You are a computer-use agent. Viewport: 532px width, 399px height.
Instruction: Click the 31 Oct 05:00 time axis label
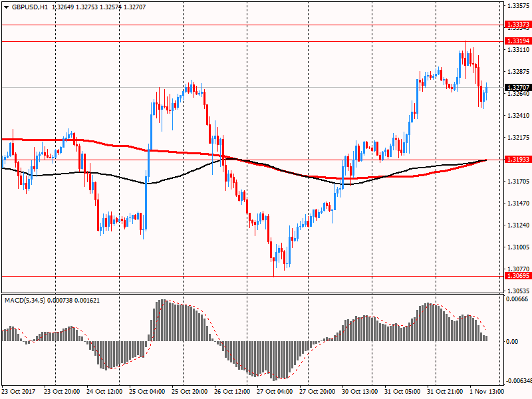coord(402,392)
